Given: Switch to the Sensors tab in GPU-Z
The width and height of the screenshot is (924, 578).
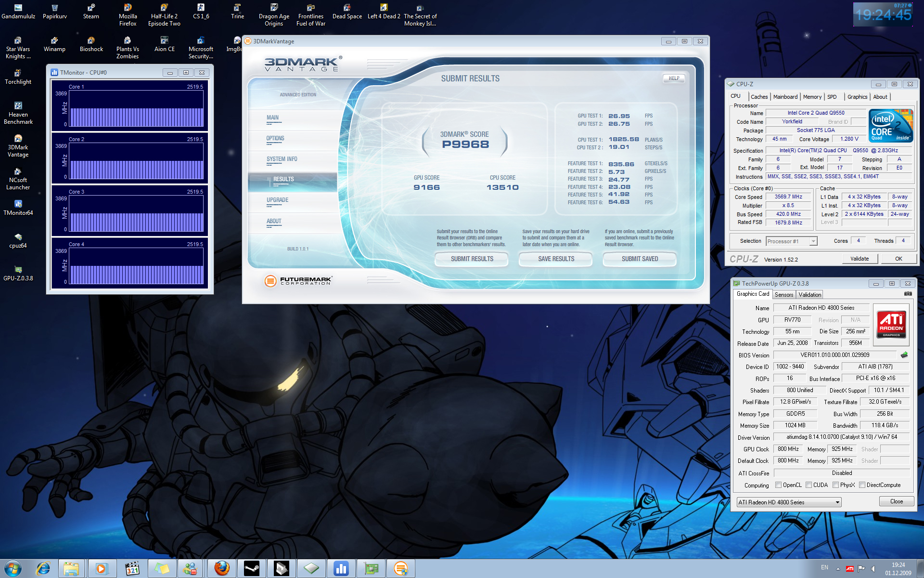Looking at the screenshot, I should [784, 295].
